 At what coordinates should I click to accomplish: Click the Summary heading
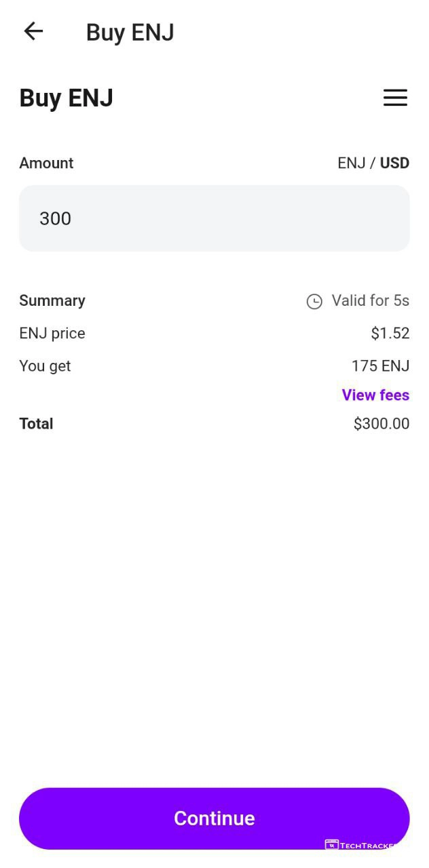coord(52,301)
